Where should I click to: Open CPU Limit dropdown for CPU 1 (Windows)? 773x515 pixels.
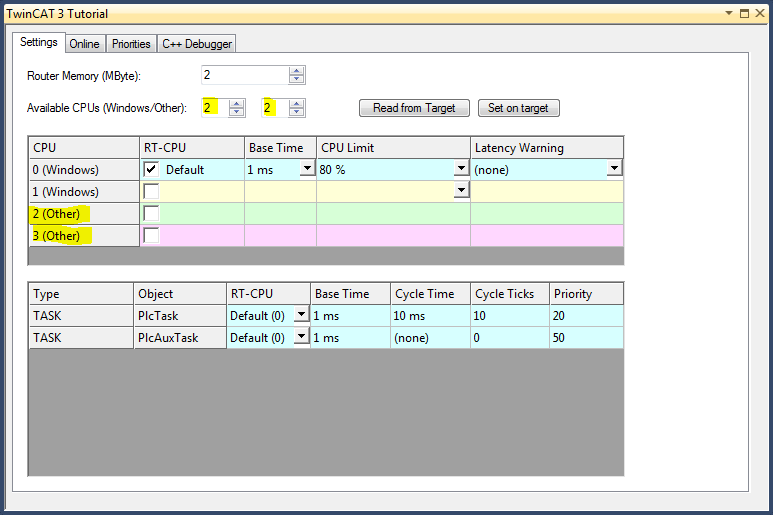(461, 190)
